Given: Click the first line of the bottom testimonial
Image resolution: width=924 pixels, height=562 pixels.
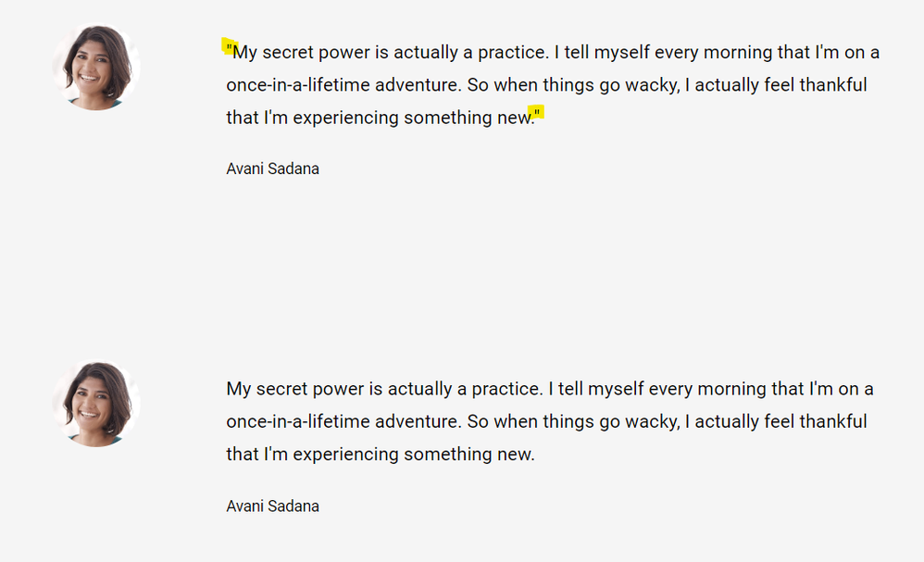Looking at the screenshot, I should coord(549,389).
